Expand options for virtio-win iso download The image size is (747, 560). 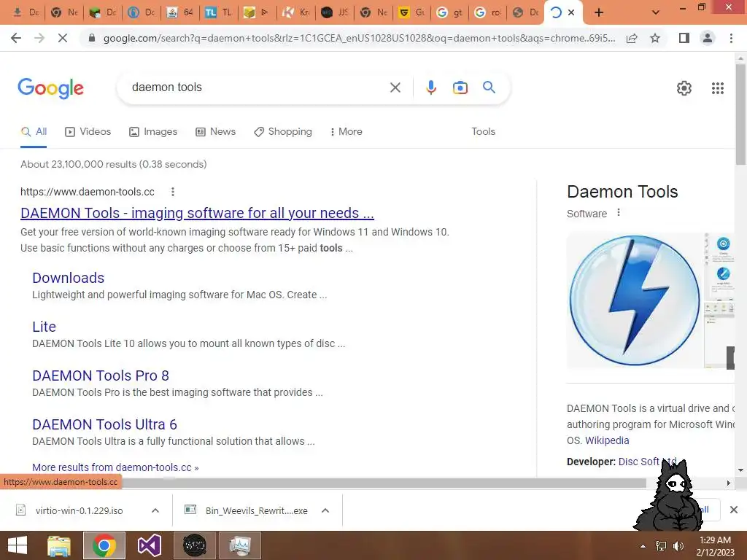(x=155, y=510)
